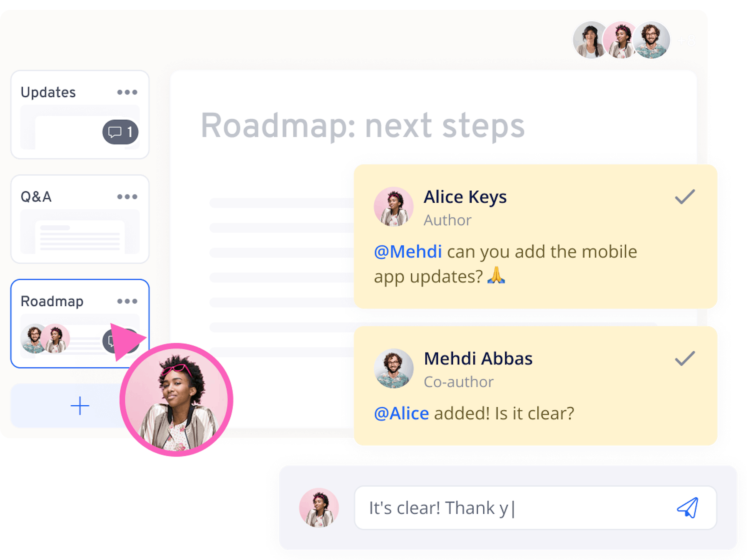Viewport: 747px width, 560px height.
Task: Open the comment badge on Updates card
Action: coord(120,132)
